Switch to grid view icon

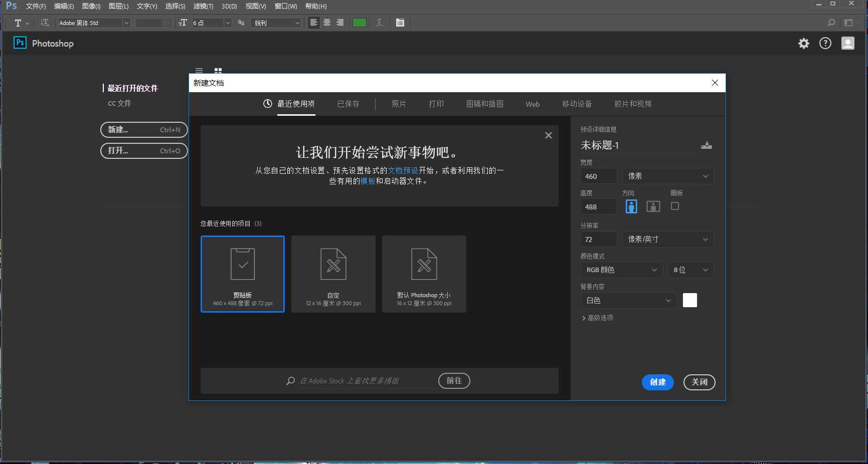tap(218, 71)
